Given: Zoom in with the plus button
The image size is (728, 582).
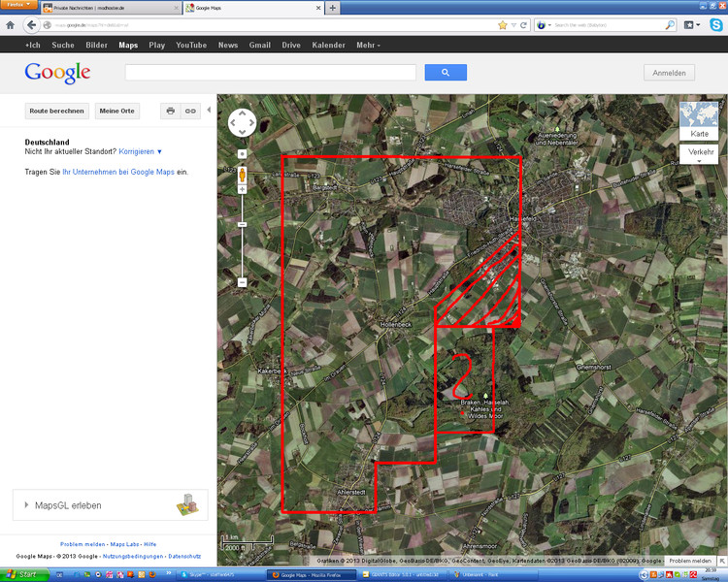Looking at the screenshot, I should [242, 189].
